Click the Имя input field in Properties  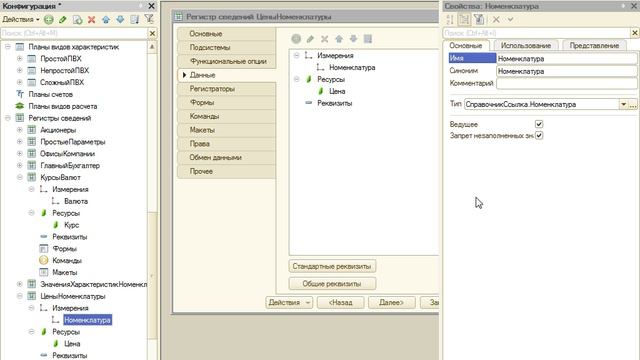coord(567,58)
